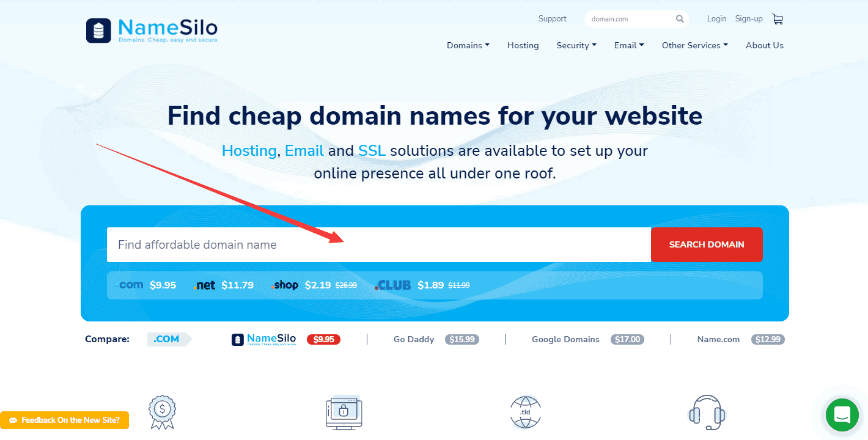Click the NameSilo logo in header
The height and width of the screenshot is (440, 868).
[152, 30]
